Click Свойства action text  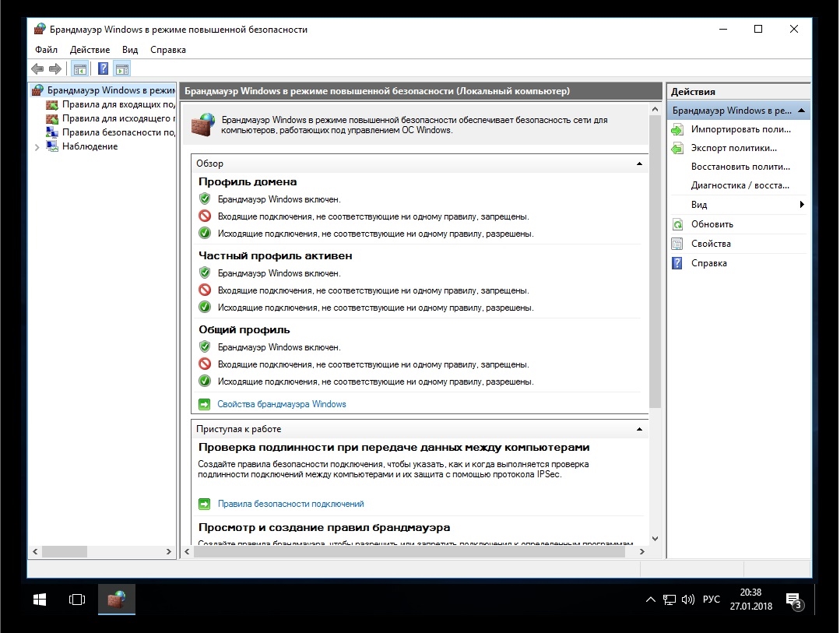pos(711,244)
